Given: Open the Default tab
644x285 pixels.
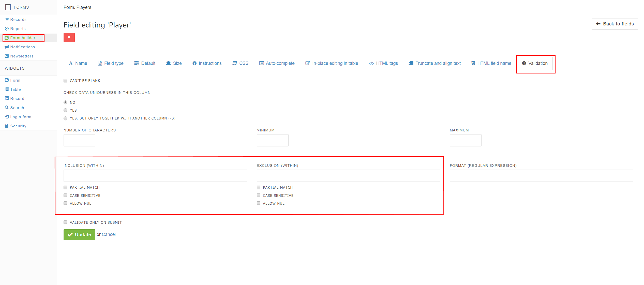Looking at the screenshot, I should click(145, 63).
